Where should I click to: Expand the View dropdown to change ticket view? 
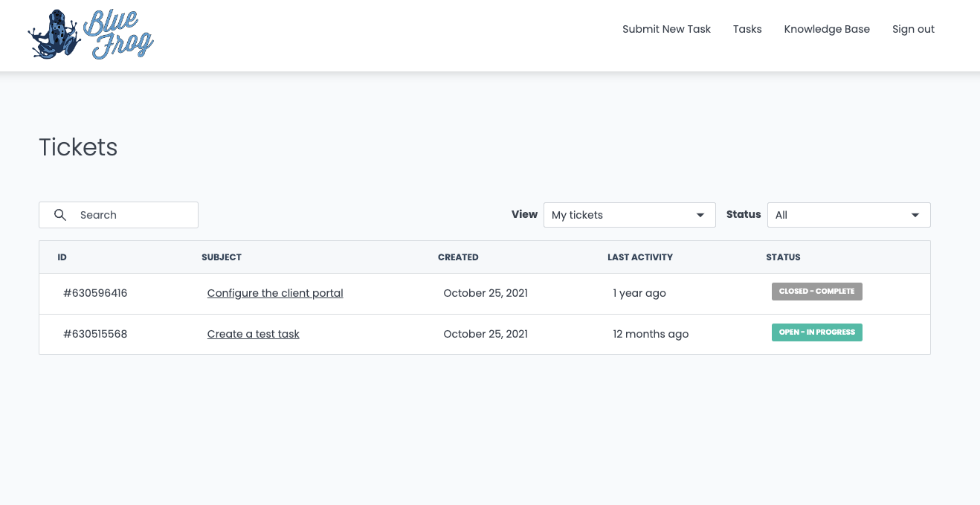(629, 215)
